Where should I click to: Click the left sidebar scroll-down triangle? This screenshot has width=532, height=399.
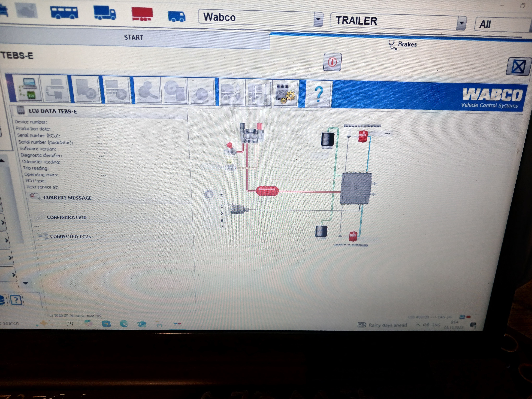tap(26, 283)
